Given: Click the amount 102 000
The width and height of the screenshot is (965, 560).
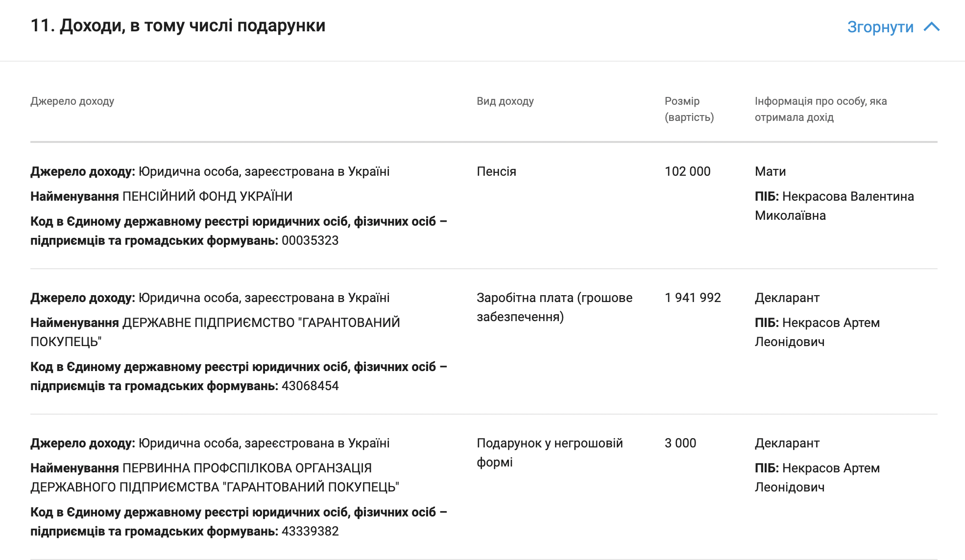Looking at the screenshot, I should point(687,171).
